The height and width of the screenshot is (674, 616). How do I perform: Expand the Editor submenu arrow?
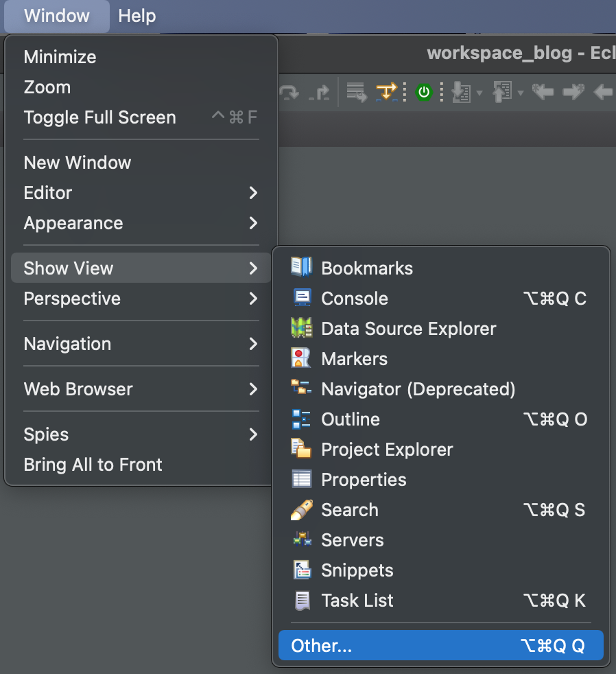[253, 193]
